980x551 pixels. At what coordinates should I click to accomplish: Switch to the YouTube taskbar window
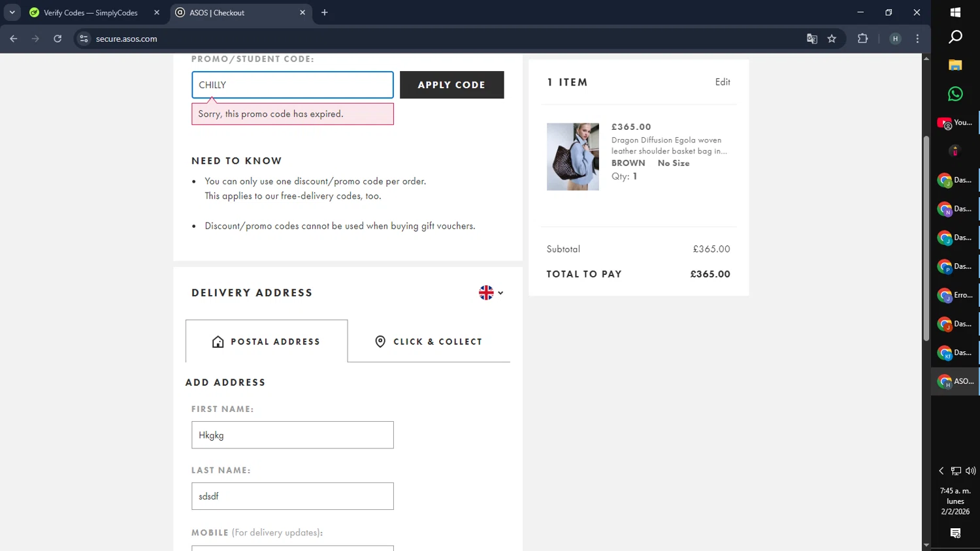click(x=955, y=123)
